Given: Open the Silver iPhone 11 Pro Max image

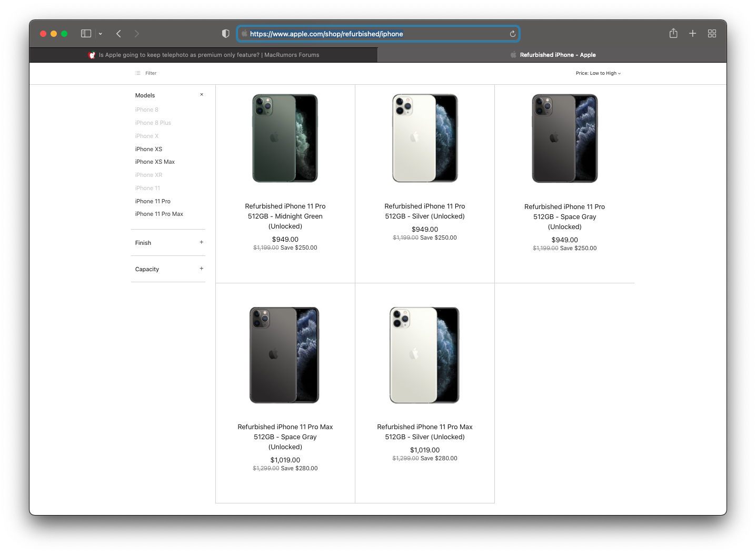Looking at the screenshot, I should (x=424, y=355).
